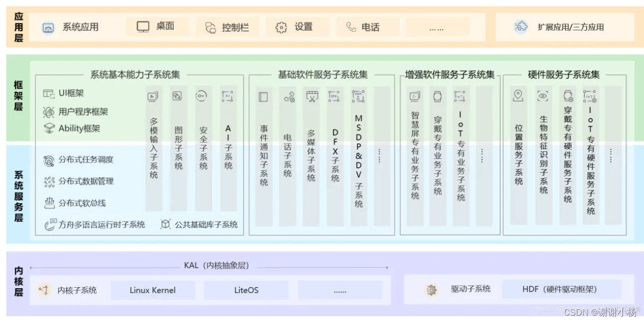Viewport: 644px width, 322px height.
Task: Click the UI框架 icon
Action: point(49,94)
